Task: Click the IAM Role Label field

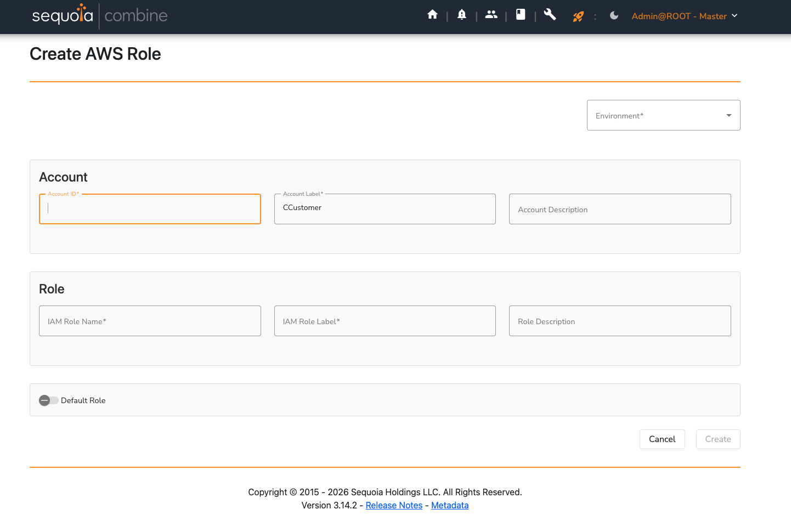Action: (385, 321)
